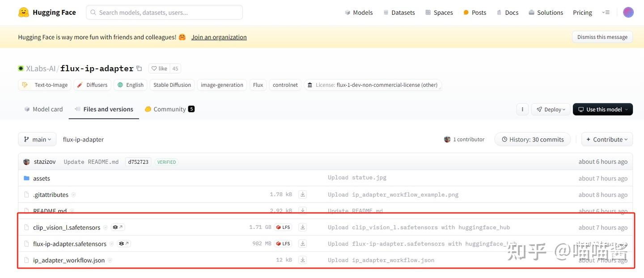Focus the Search models, datasets, users field
The height and width of the screenshot is (278, 644).
[164, 13]
